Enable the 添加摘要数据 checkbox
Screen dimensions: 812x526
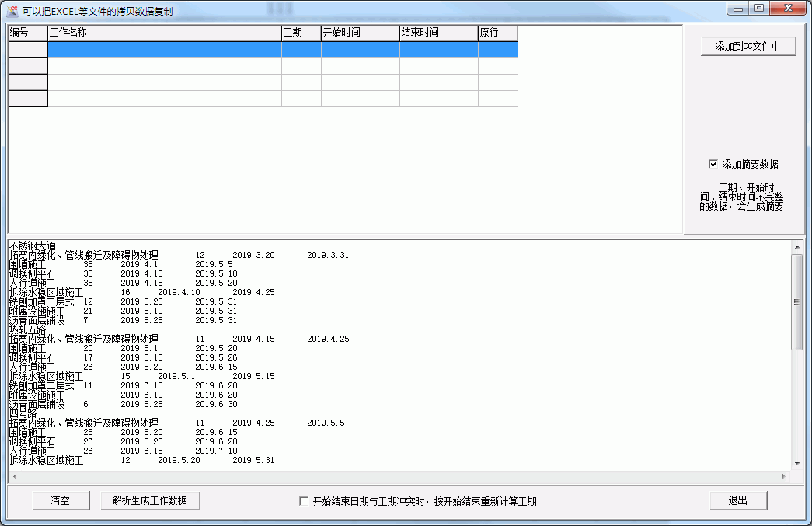[x=713, y=164]
